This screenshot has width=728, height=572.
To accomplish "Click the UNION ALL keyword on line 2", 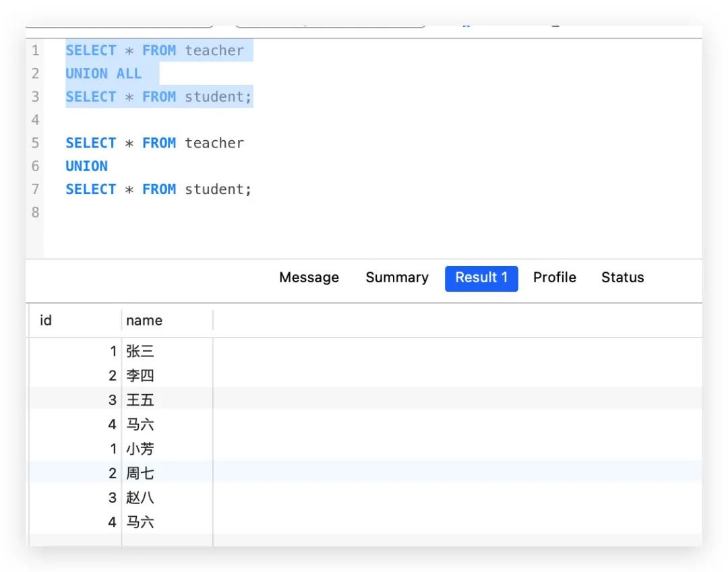I will click(103, 73).
